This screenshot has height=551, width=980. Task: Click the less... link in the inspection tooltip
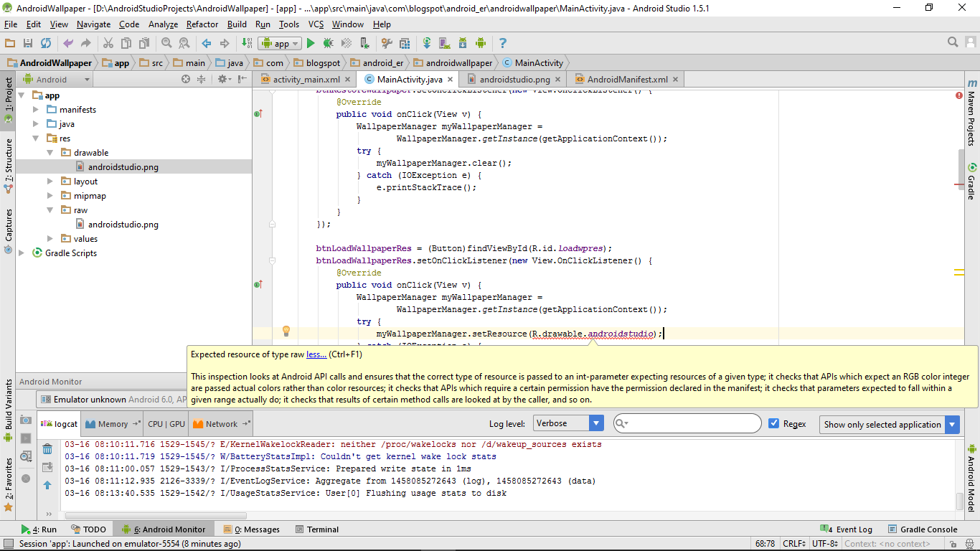(316, 354)
